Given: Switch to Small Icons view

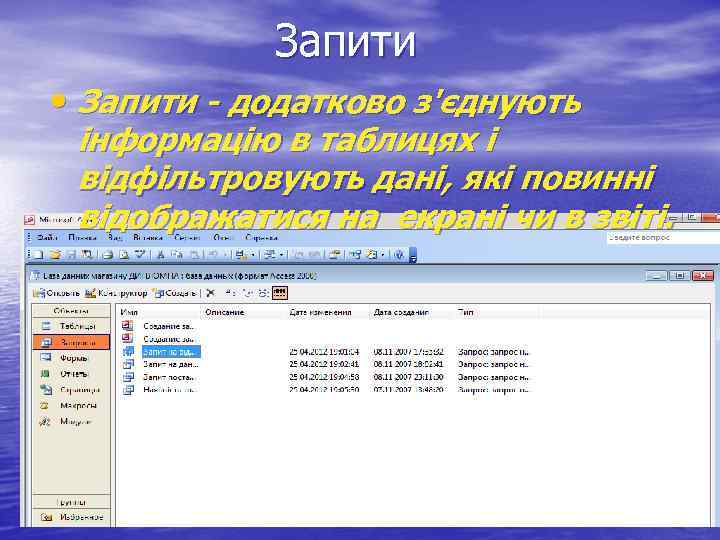Looking at the screenshot, I should pyautogui.click(x=246, y=292).
